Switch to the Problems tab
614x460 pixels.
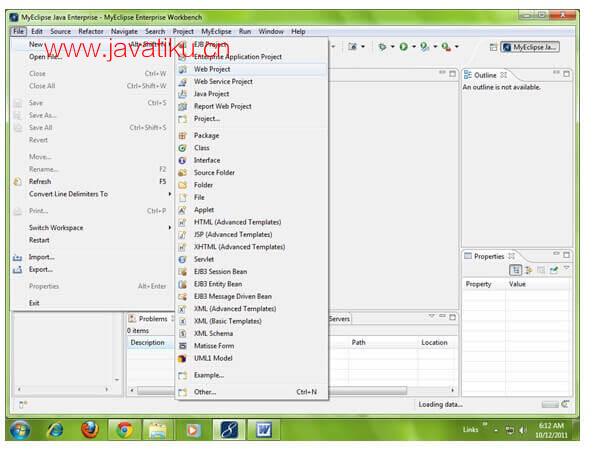tap(149, 319)
